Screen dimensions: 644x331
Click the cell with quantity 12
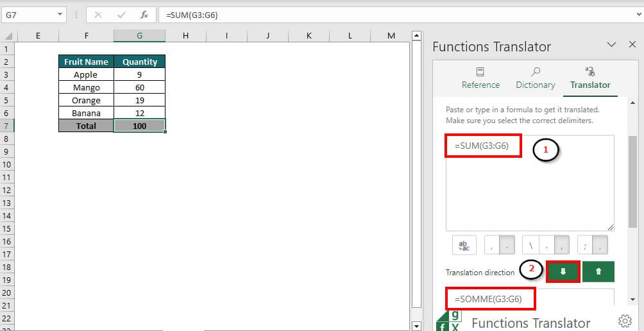pos(140,113)
